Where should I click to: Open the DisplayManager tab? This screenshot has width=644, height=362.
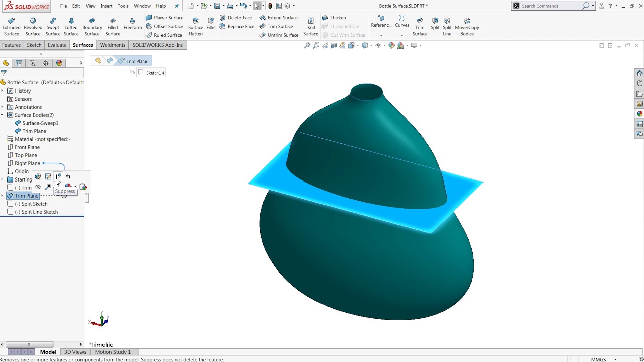59,63
